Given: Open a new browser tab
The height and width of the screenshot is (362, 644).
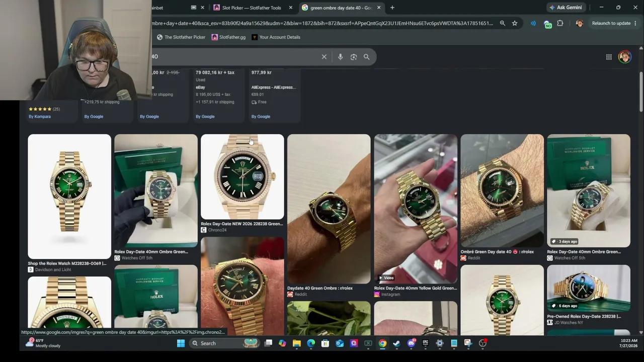Looking at the screenshot, I should pos(392,8).
